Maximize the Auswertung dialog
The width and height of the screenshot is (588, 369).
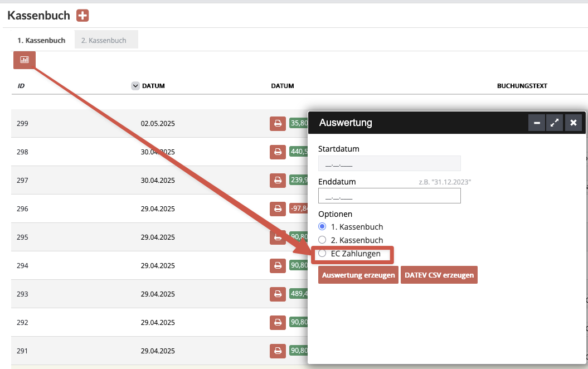pyautogui.click(x=555, y=122)
